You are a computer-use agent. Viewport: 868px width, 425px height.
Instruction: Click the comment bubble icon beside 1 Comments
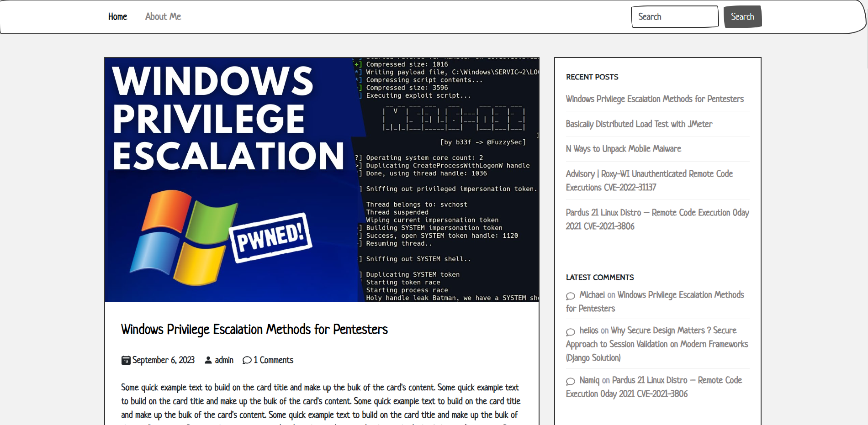tap(247, 360)
